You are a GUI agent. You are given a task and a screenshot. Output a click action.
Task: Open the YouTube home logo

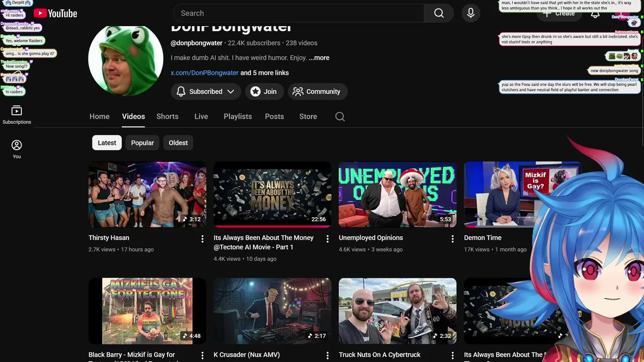tap(55, 14)
